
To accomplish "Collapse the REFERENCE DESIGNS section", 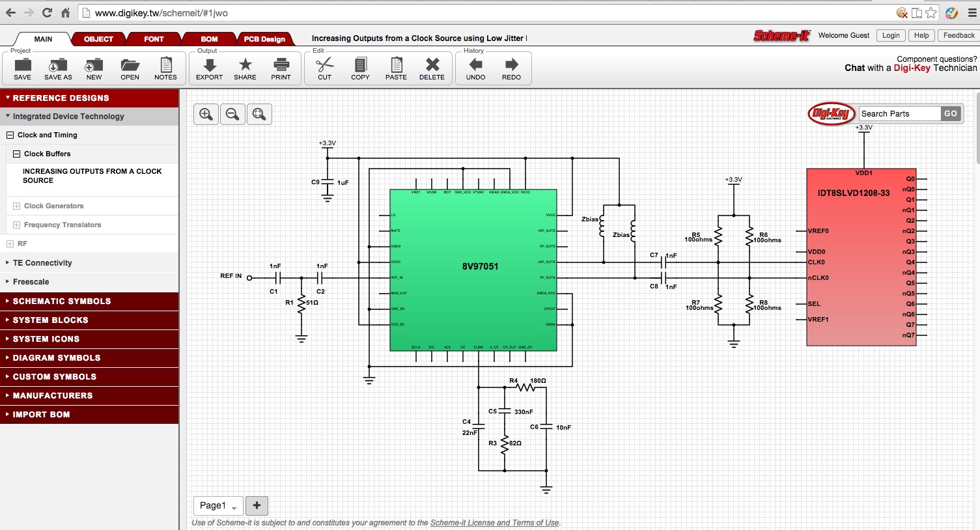I will pos(89,98).
